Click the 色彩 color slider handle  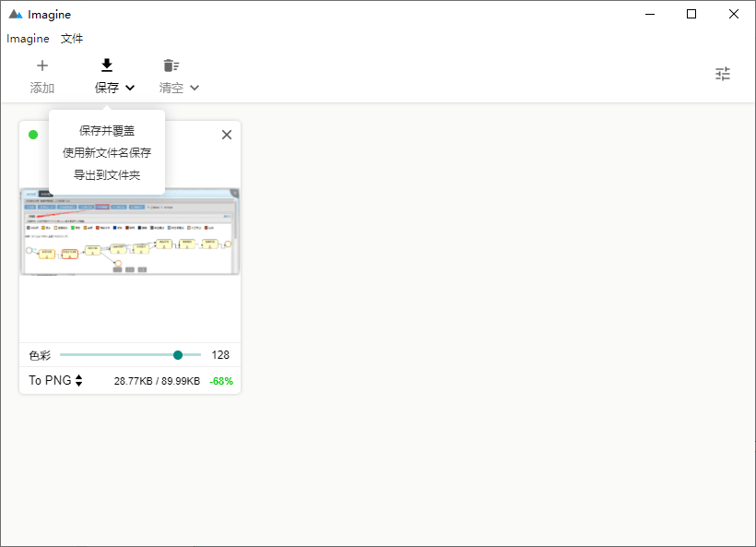178,355
